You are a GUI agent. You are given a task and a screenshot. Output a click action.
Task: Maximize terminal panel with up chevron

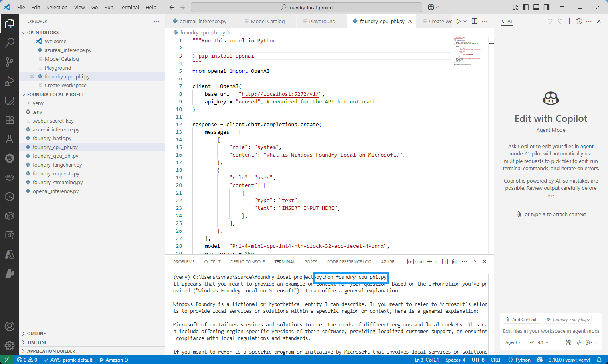coord(474,261)
